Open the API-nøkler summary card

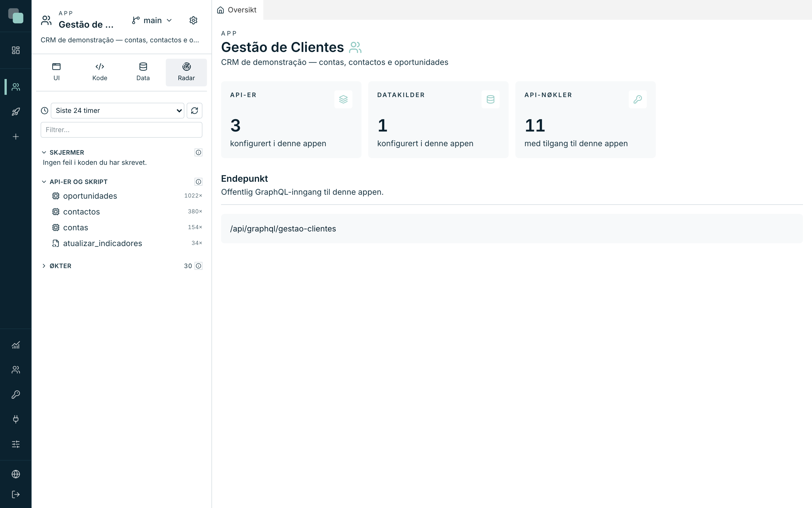click(585, 120)
